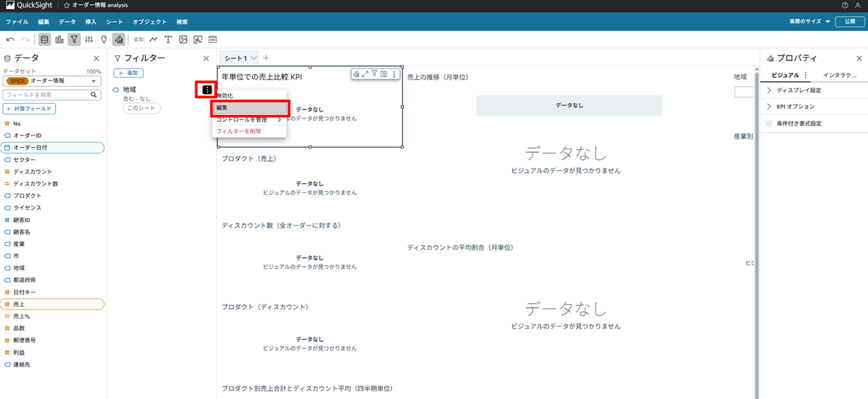Choose フィルターを削除 in the context menu
The image size is (868, 399).
249,131
